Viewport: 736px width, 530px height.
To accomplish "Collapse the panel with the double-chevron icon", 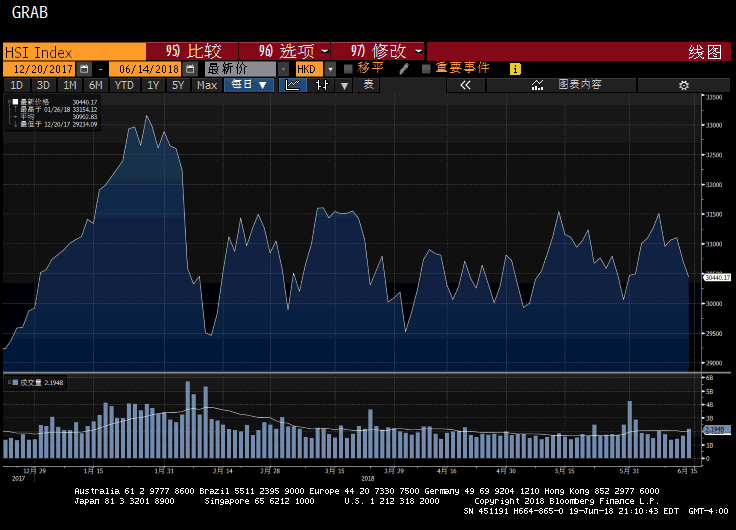I will [465, 85].
